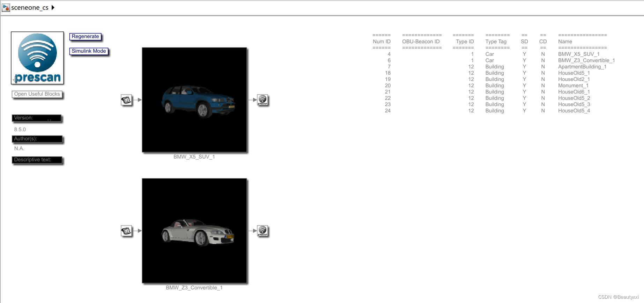The image size is (644, 303).
Task: Click the Prescan logo block
Action: [x=37, y=58]
